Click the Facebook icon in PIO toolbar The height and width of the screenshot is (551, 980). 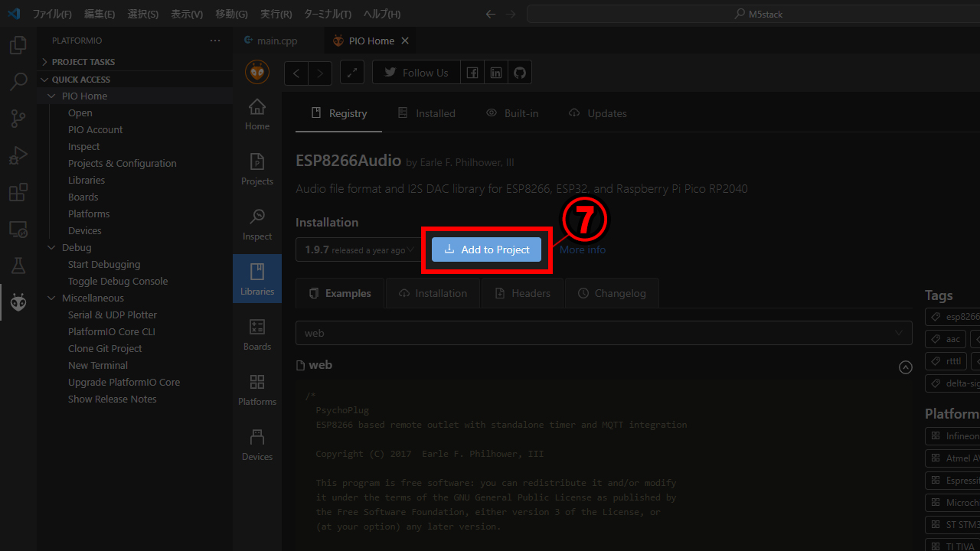tap(472, 73)
